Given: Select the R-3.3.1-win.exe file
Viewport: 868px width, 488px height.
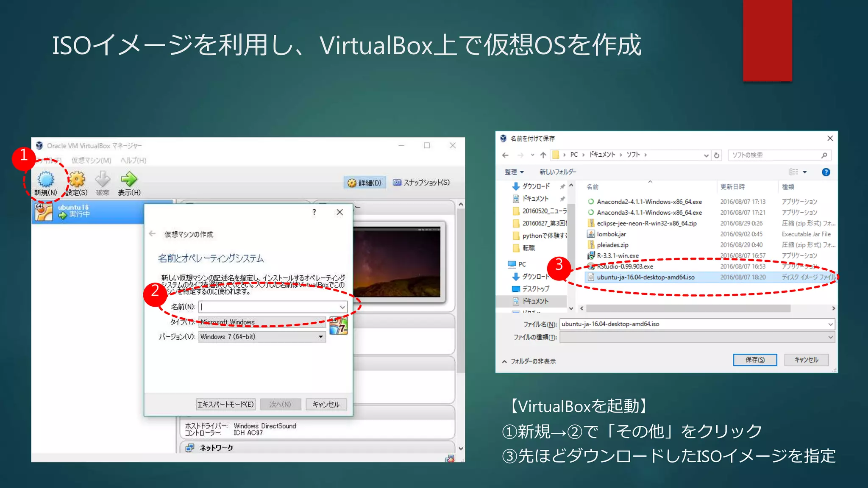Looking at the screenshot, I should (x=613, y=255).
